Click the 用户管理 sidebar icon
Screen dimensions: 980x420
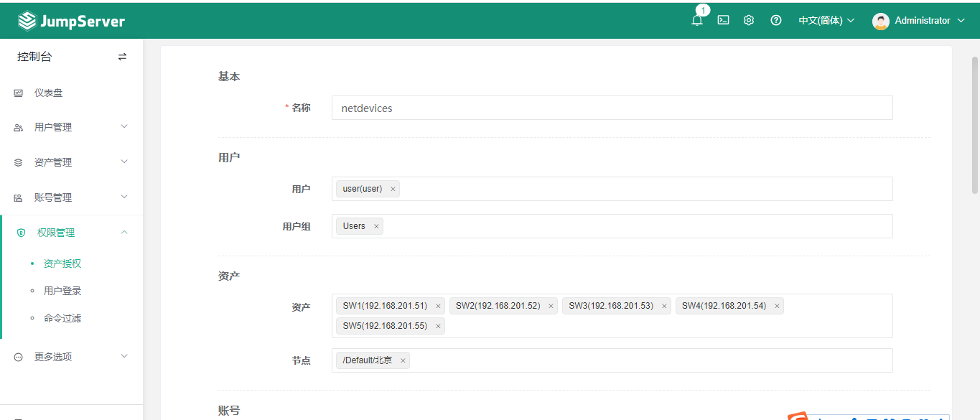pos(18,127)
